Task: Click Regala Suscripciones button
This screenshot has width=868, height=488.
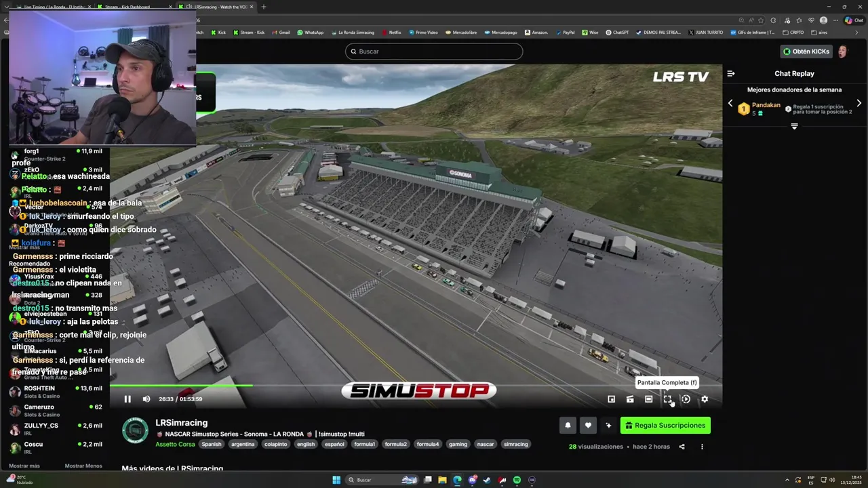Action: (665, 426)
